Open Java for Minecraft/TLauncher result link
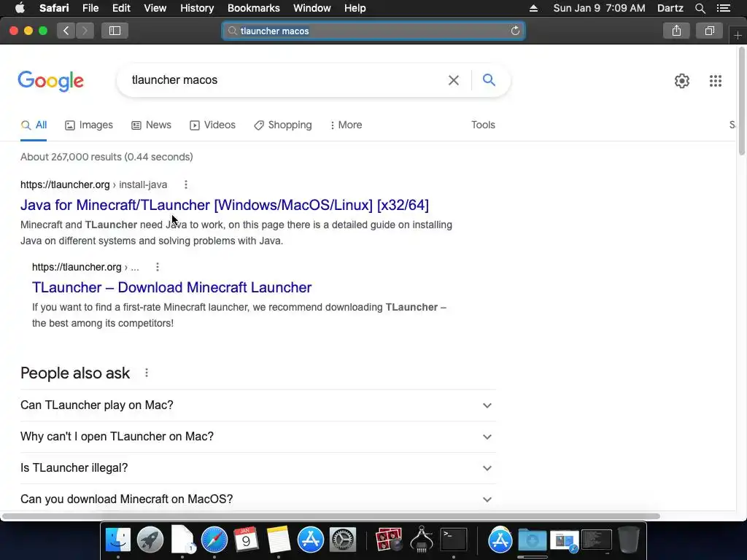This screenshot has width=747, height=560. pyautogui.click(x=225, y=205)
